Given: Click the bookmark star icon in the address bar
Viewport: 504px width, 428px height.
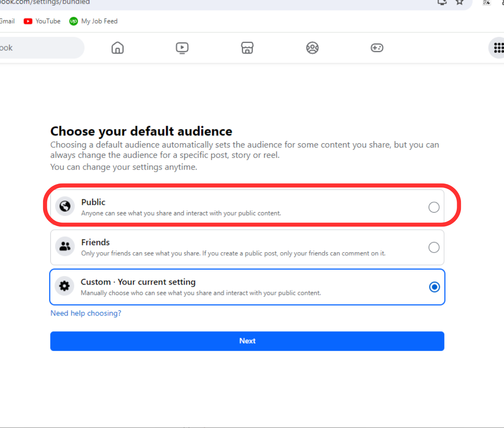Looking at the screenshot, I should 459,2.
